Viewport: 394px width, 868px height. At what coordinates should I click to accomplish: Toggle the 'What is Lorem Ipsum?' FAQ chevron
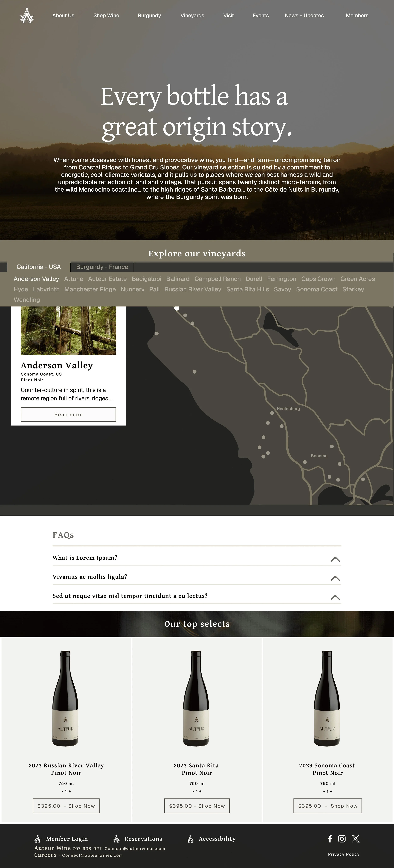335,559
